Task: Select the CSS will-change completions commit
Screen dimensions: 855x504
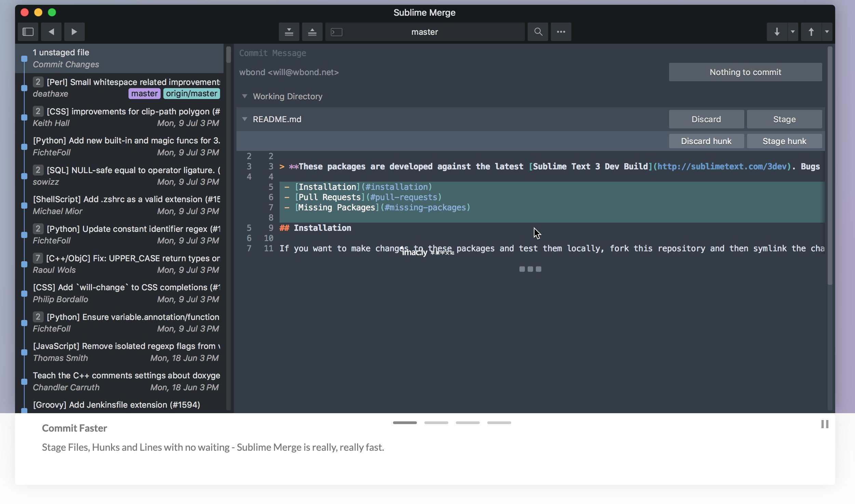Action: tap(120, 293)
